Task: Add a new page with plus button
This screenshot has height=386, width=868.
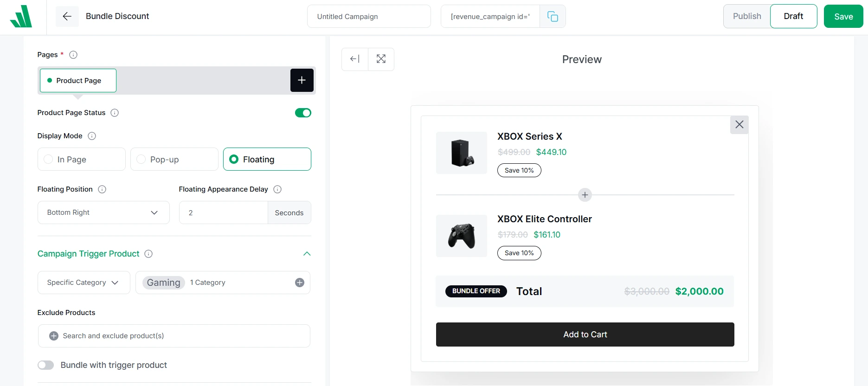Action: (x=302, y=80)
